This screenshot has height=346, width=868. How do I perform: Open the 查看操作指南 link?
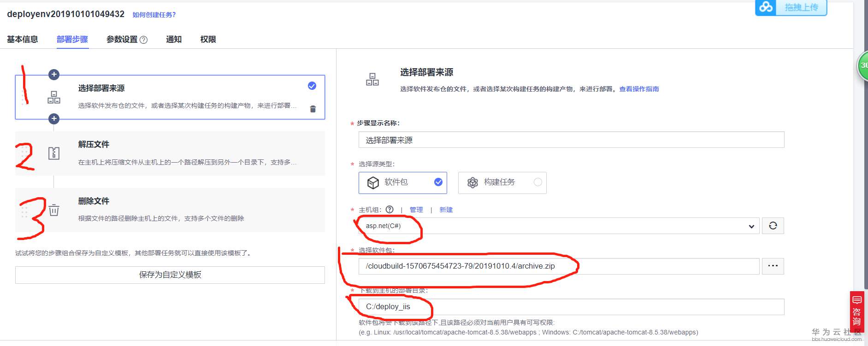(x=639, y=89)
